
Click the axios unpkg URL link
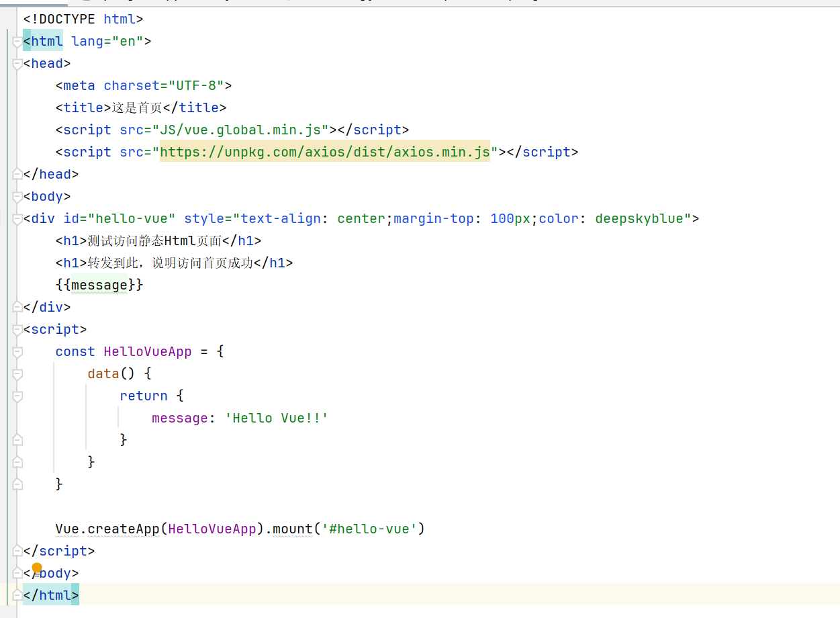pos(325,152)
